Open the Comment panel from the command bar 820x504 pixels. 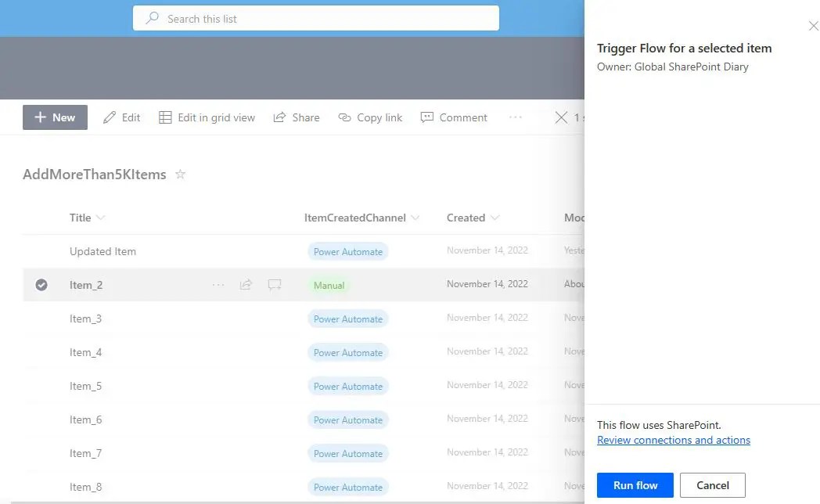coord(426,117)
